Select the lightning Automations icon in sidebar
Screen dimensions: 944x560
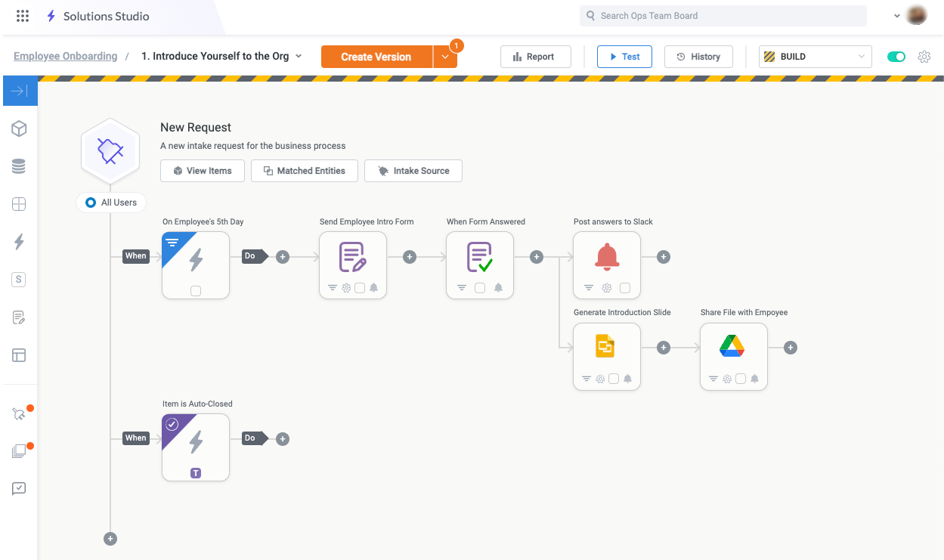(x=19, y=242)
